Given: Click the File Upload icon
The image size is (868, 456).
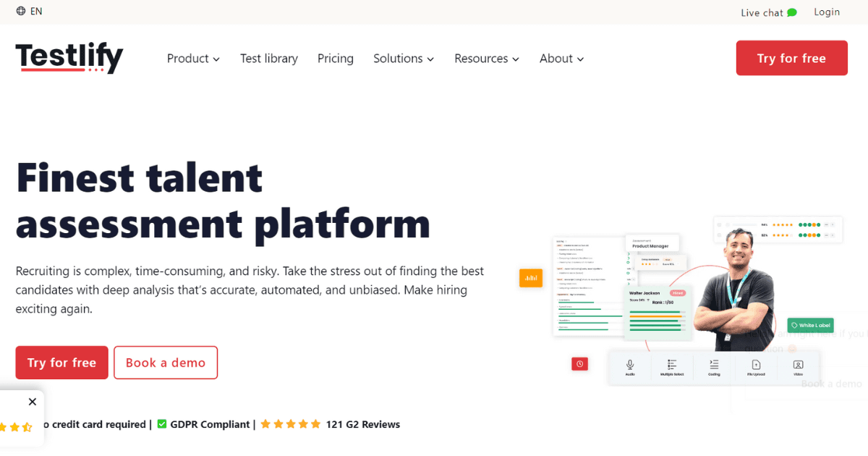Looking at the screenshot, I should tap(756, 365).
